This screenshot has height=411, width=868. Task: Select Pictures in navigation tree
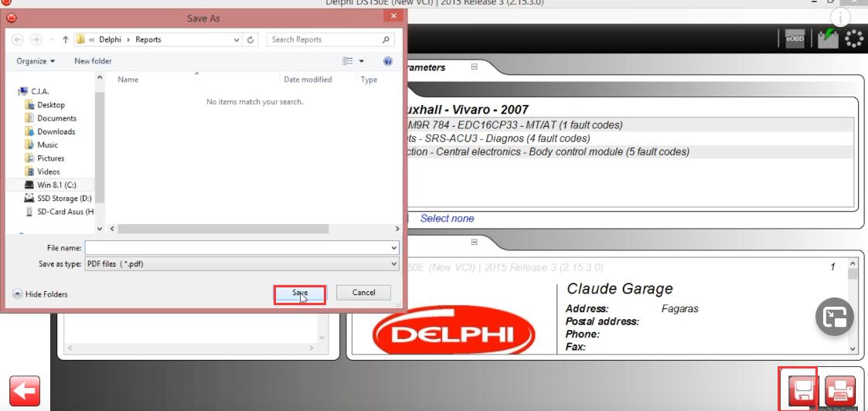pyautogui.click(x=45, y=158)
